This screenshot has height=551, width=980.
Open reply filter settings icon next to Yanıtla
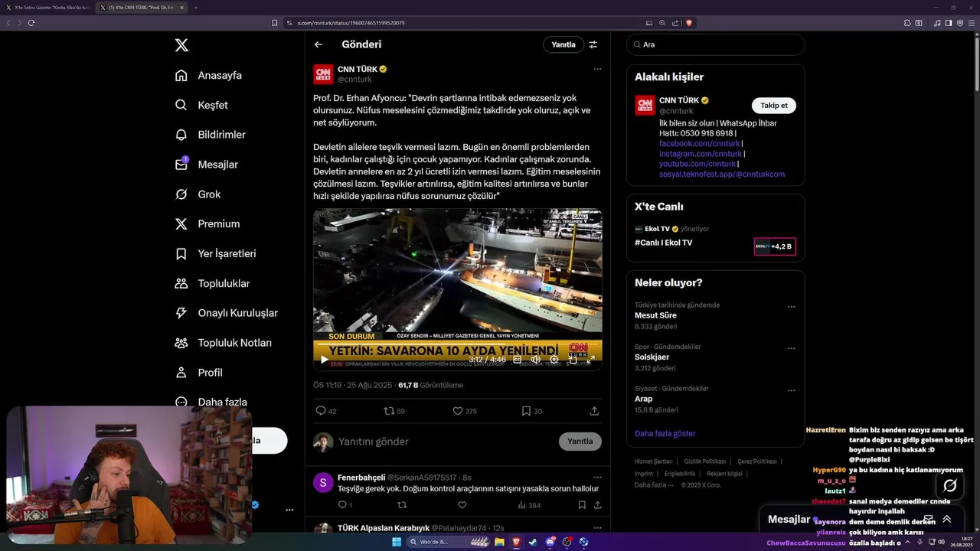pyautogui.click(x=593, y=44)
